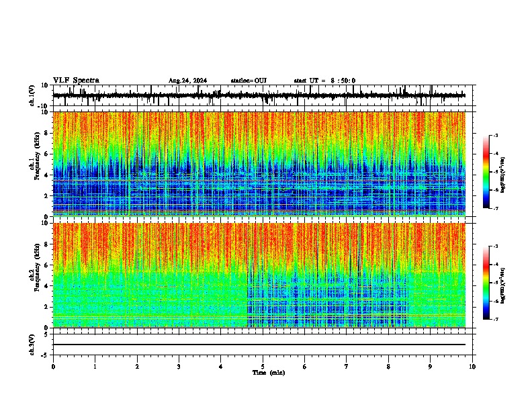Click the time axis tick label "4"
Screen dimensions: 532x411
[221, 367]
